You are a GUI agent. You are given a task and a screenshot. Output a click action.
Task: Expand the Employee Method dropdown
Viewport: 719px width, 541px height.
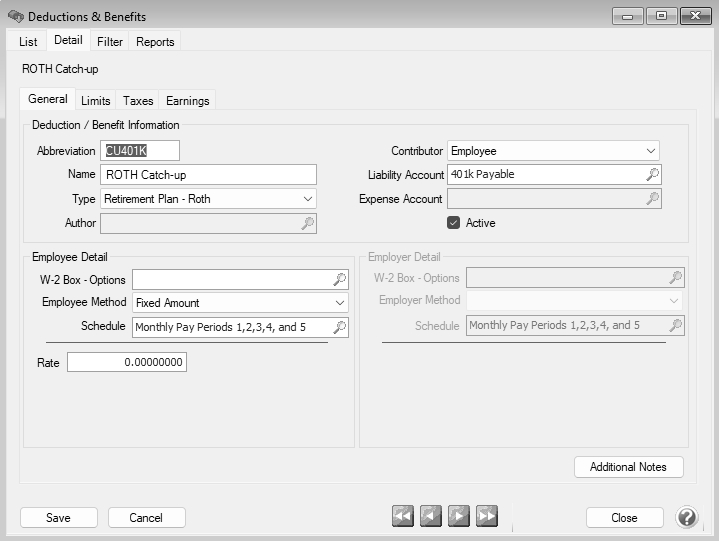click(340, 303)
